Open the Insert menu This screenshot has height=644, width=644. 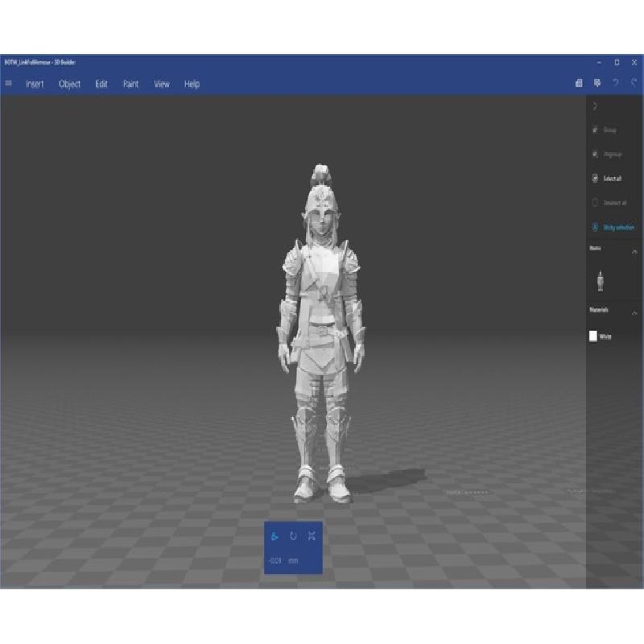(x=35, y=84)
